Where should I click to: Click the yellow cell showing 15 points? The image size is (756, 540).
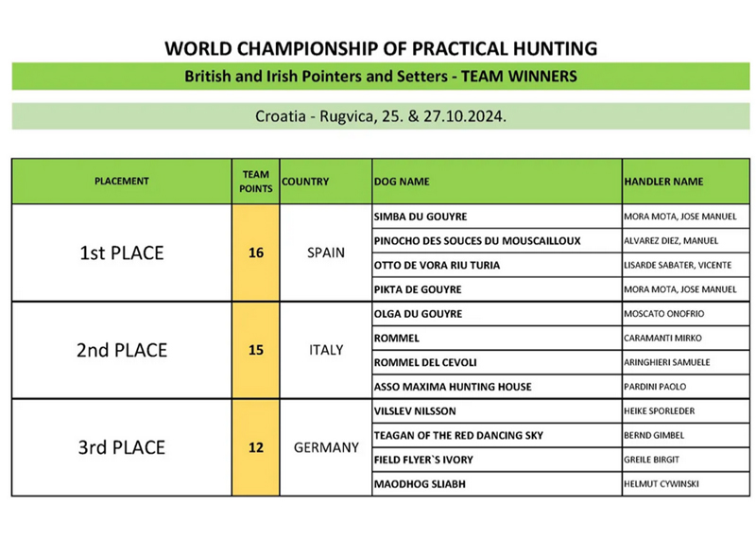point(255,350)
